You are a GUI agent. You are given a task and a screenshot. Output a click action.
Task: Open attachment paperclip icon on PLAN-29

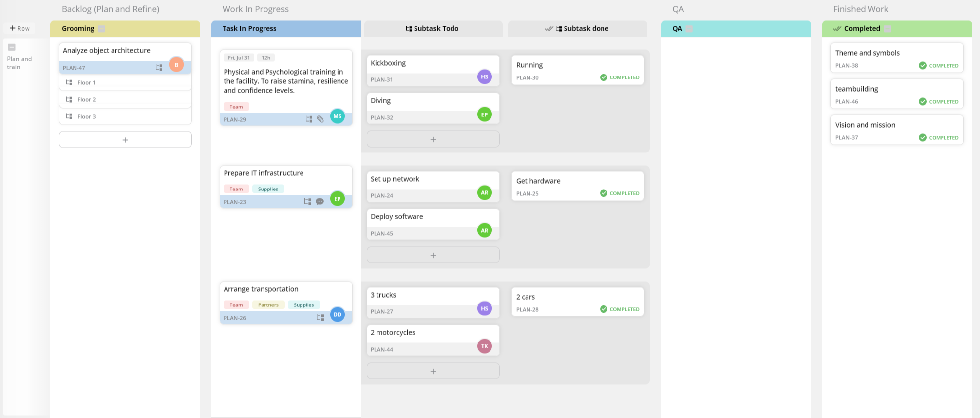320,119
